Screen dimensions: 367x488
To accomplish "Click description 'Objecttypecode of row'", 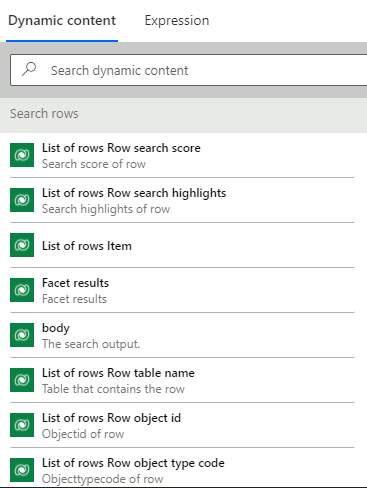I will coord(103,479).
